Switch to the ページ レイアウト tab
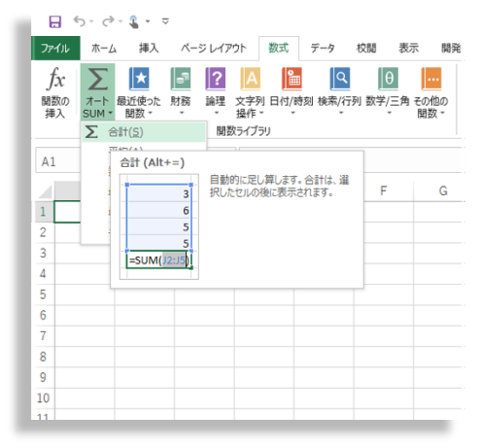The width and height of the screenshot is (479, 448). [x=214, y=49]
